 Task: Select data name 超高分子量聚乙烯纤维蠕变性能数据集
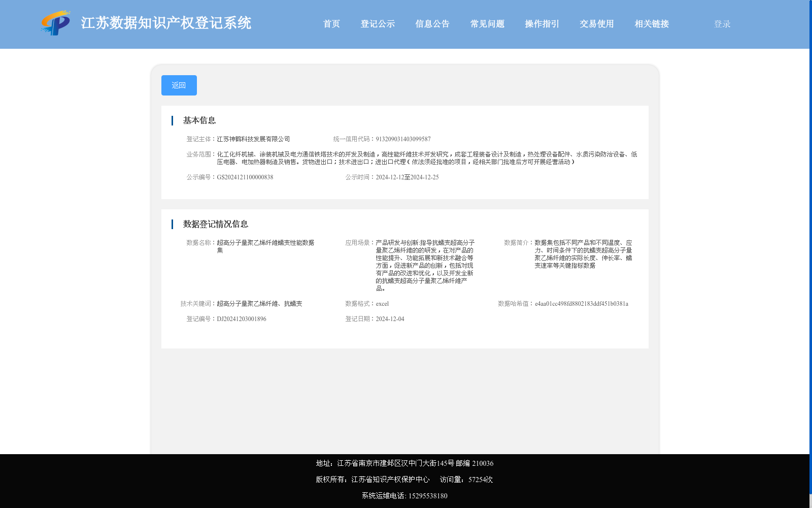[x=265, y=246]
